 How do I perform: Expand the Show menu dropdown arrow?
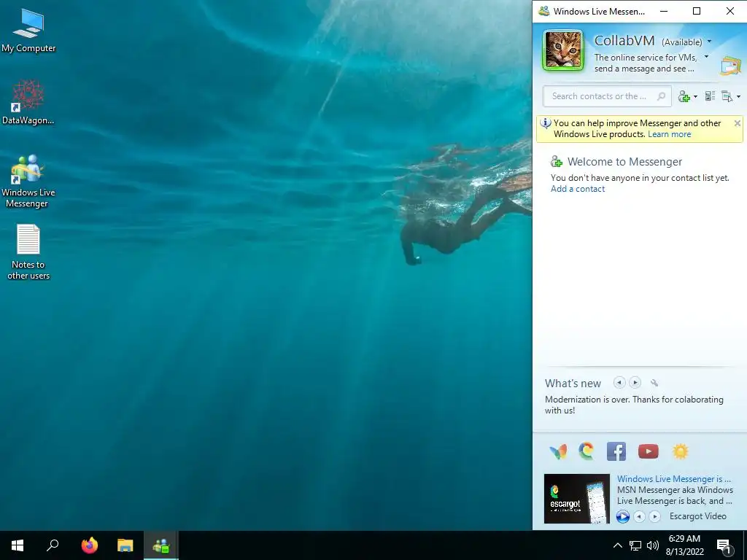click(738, 97)
